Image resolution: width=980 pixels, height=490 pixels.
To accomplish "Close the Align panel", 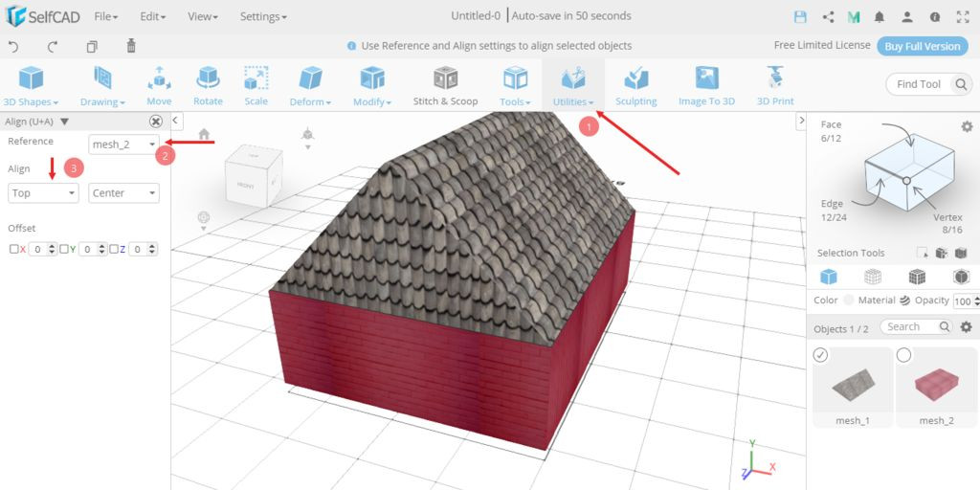I will (155, 122).
